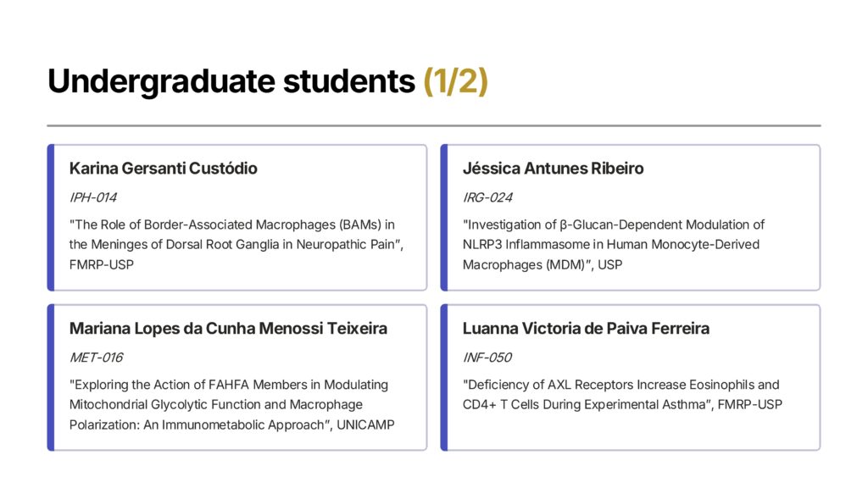Click the name Luanna Victoria de Paiva Ferreira

pos(586,328)
